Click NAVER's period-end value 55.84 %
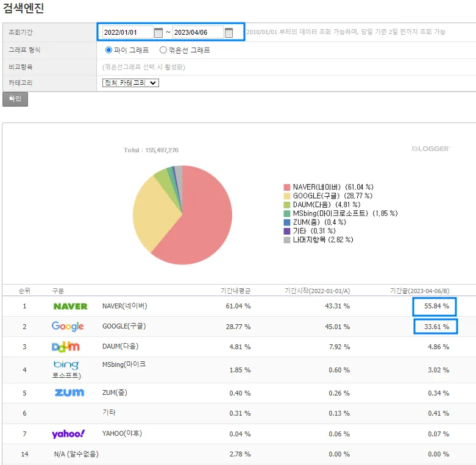This screenshot has width=476, height=465. tap(436, 306)
